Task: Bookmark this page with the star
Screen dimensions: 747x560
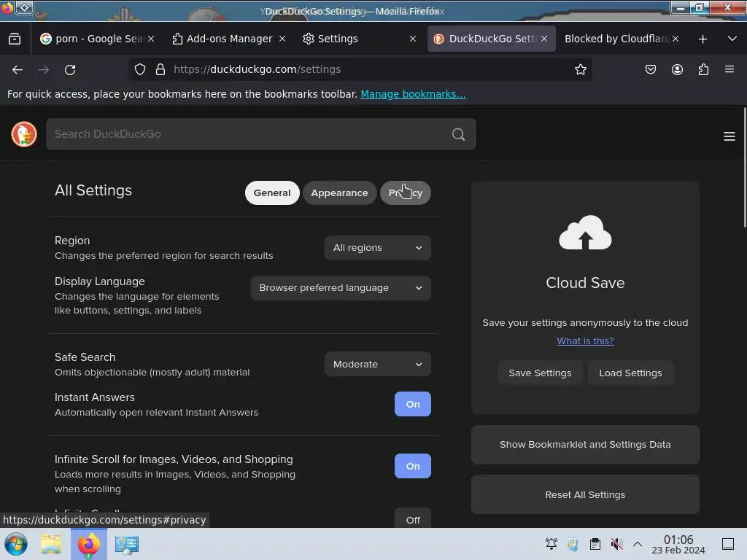Action: coord(580,69)
